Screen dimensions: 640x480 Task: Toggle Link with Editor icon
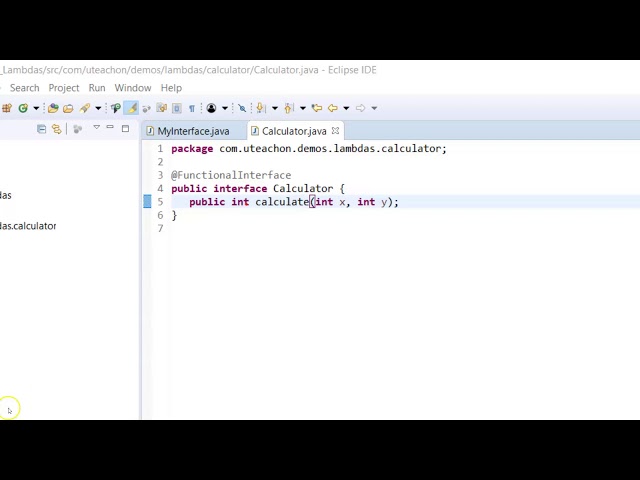point(57,129)
